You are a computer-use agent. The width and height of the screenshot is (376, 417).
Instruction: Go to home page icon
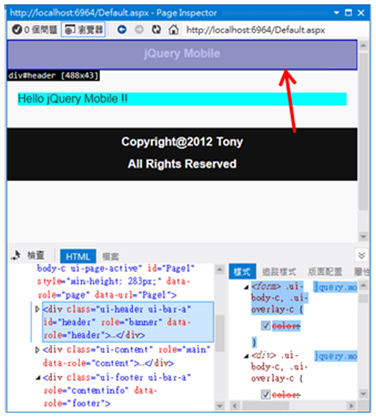pyautogui.click(x=173, y=30)
